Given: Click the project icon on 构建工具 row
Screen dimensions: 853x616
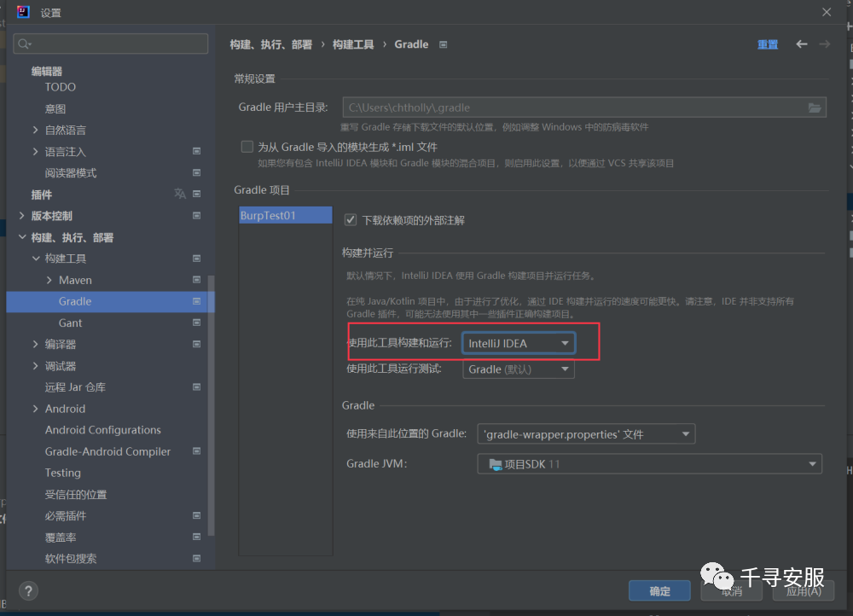Looking at the screenshot, I should click(x=197, y=259).
